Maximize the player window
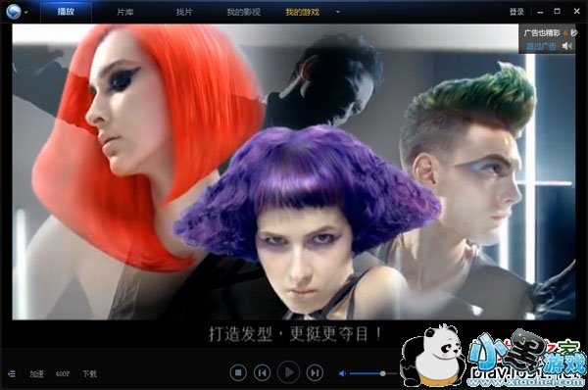This screenshot has height=390, width=588. [558, 11]
